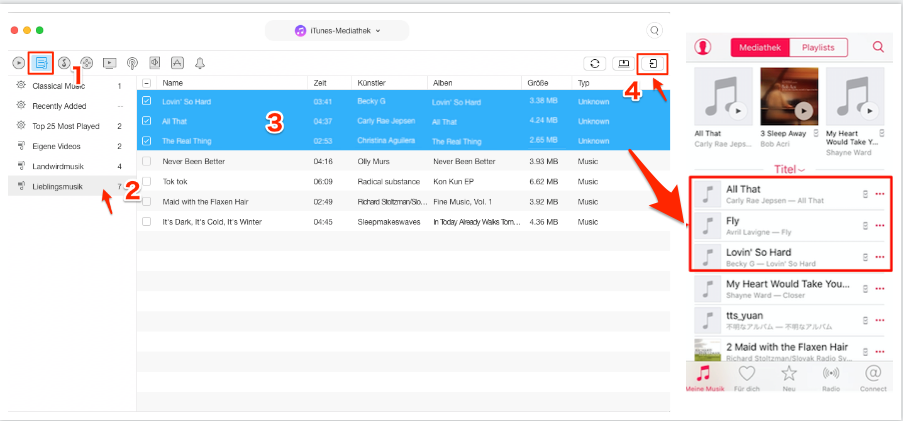Select the Landwirdmusik playlist in sidebar
Screen dimensions: 903x421
coord(63,166)
